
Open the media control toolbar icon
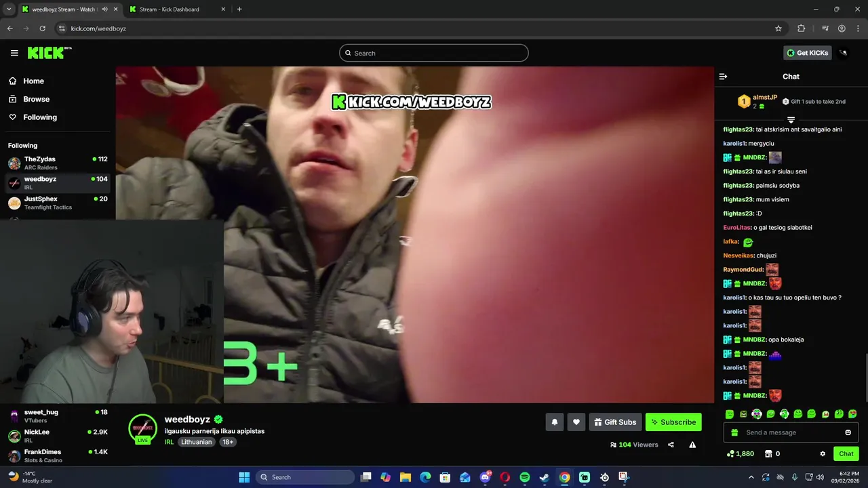coord(825,28)
